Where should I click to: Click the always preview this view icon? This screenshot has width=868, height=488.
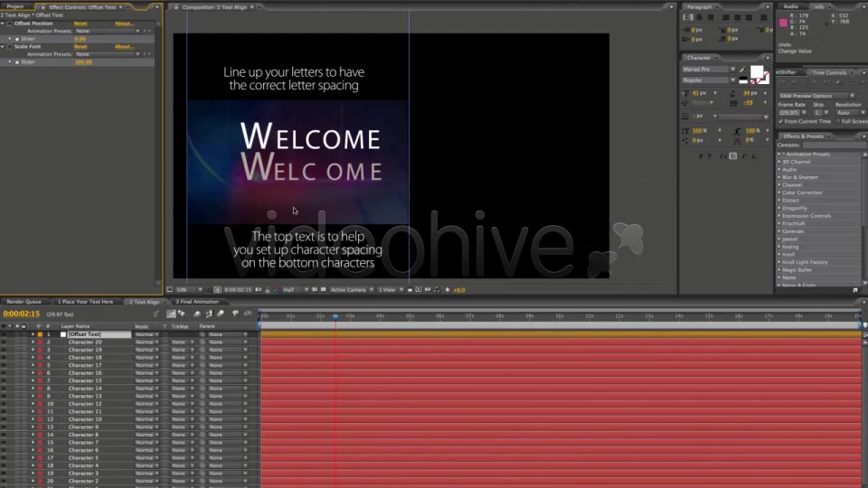(169, 290)
